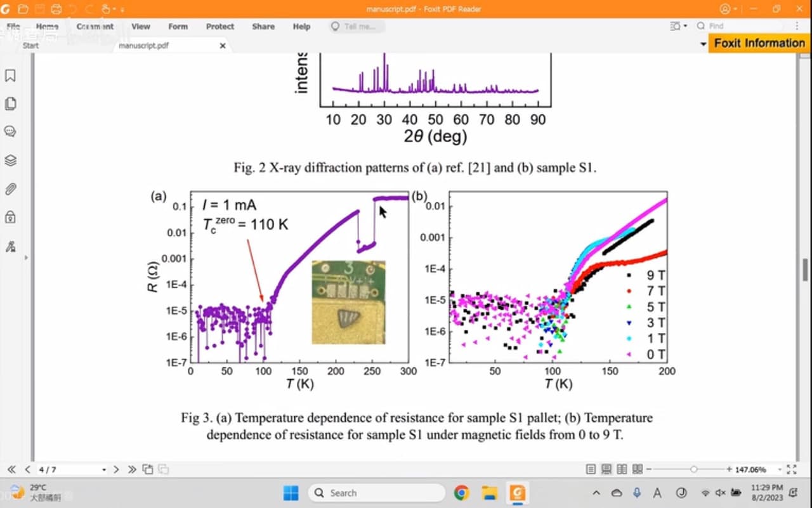Open the Layers panel icon
This screenshot has height=508, width=812.
pyautogui.click(x=10, y=160)
